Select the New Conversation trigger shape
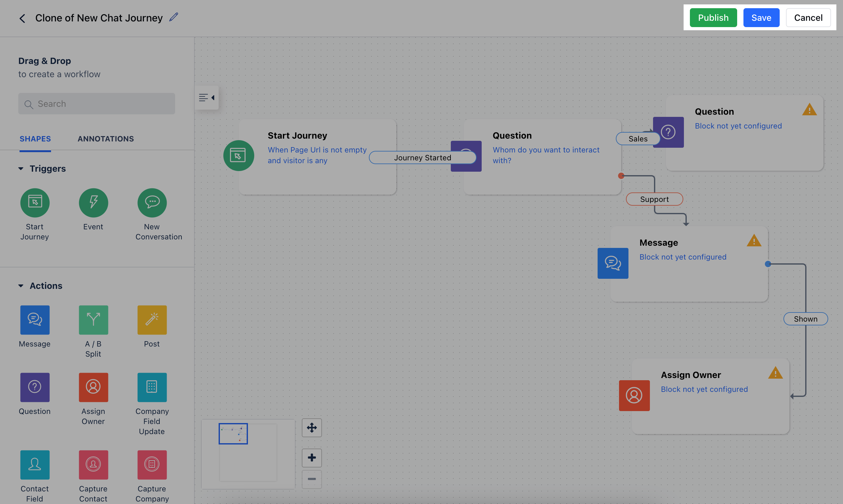Screen dimensions: 843x504 [x=152, y=203]
